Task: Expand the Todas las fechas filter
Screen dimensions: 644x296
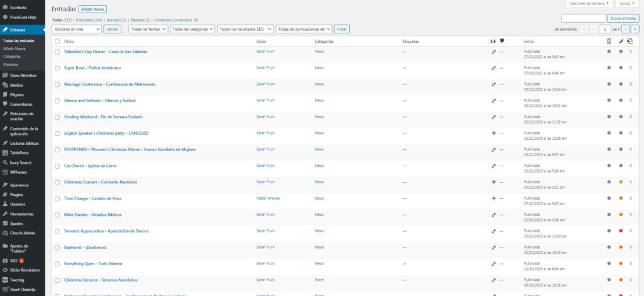Action: click(x=148, y=29)
